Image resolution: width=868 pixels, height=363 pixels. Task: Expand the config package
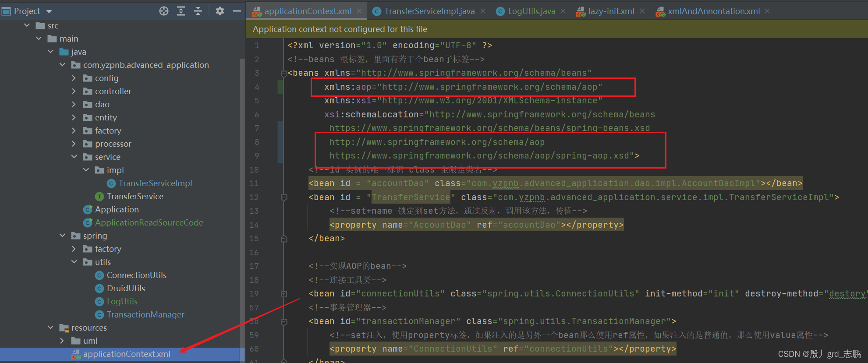coord(74,78)
